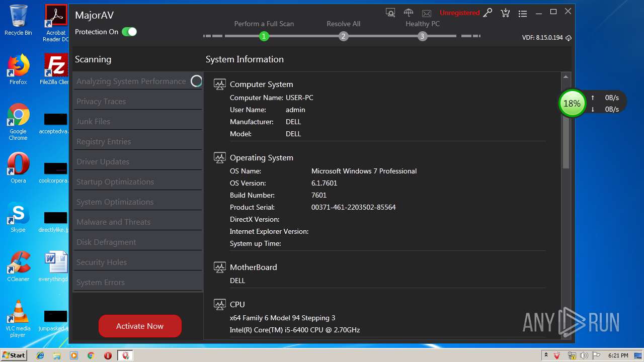Click the 18% usage widget circle
The height and width of the screenshot is (362, 644).
572,103
